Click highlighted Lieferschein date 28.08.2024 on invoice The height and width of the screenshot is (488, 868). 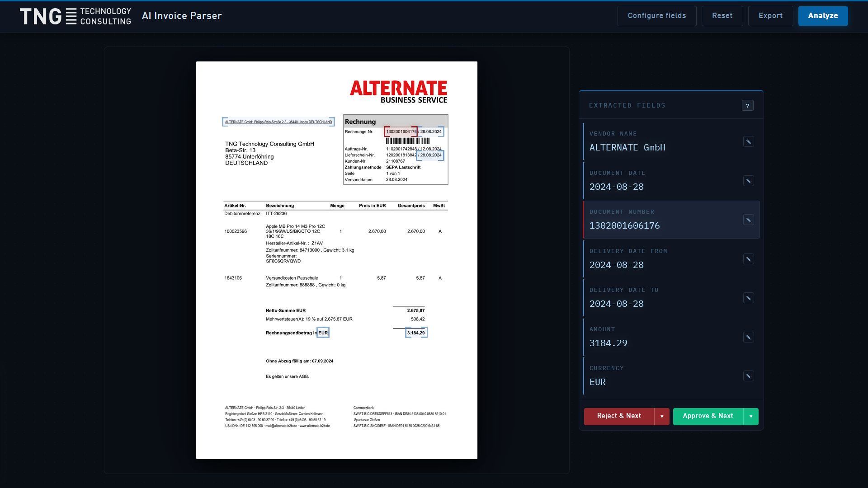point(430,155)
